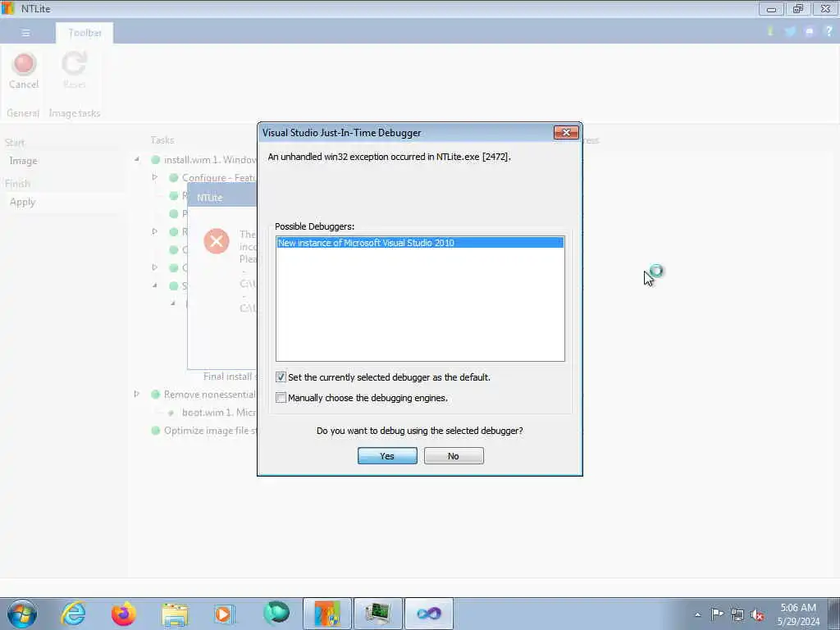Open the clock showing 5:06 AM

tap(798, 614)
